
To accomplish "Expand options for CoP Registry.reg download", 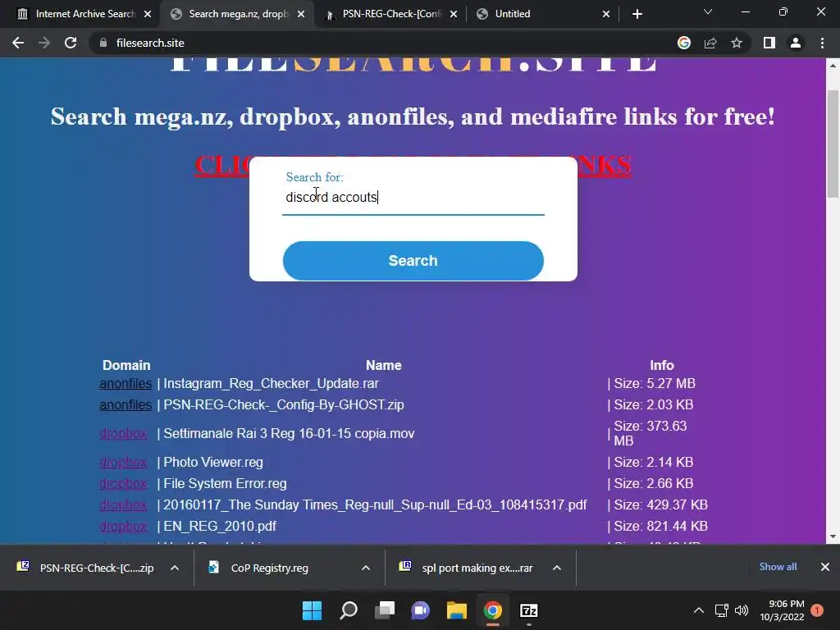I will [366, 568].
